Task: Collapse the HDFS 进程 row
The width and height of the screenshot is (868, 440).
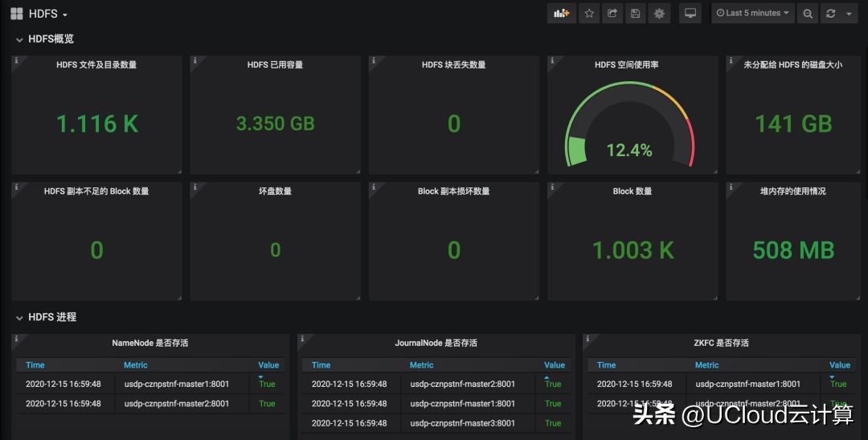Action: coord(46,318)
